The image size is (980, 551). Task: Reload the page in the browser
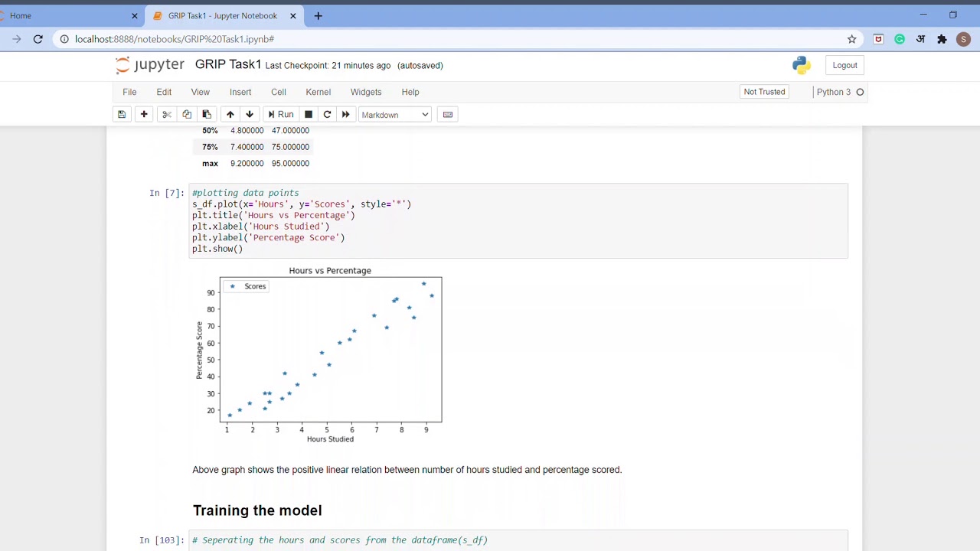(38, 39)
